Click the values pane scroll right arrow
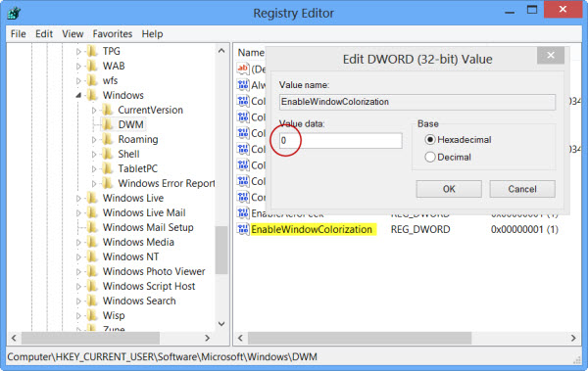This screenshot has height=371, width=588. click(573, 338)
